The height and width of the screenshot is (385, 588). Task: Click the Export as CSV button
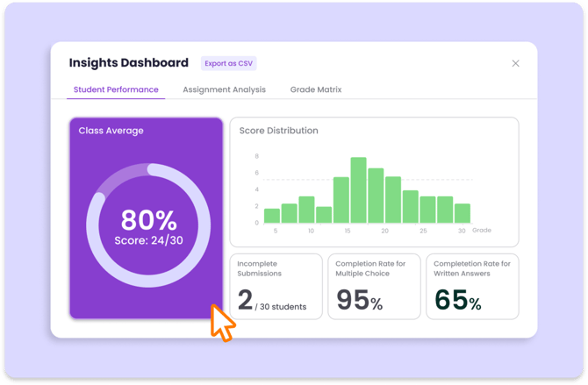228,63
